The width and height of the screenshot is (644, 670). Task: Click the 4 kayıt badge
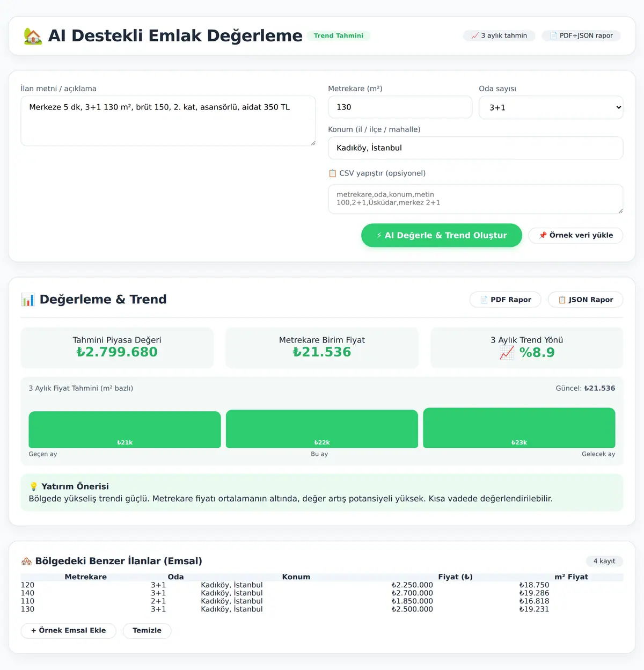(x=604, y=561)
